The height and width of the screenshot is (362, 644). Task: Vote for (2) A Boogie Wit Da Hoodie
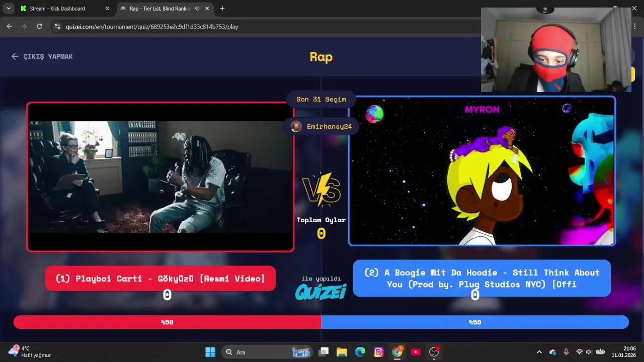(x=481, y=278)
